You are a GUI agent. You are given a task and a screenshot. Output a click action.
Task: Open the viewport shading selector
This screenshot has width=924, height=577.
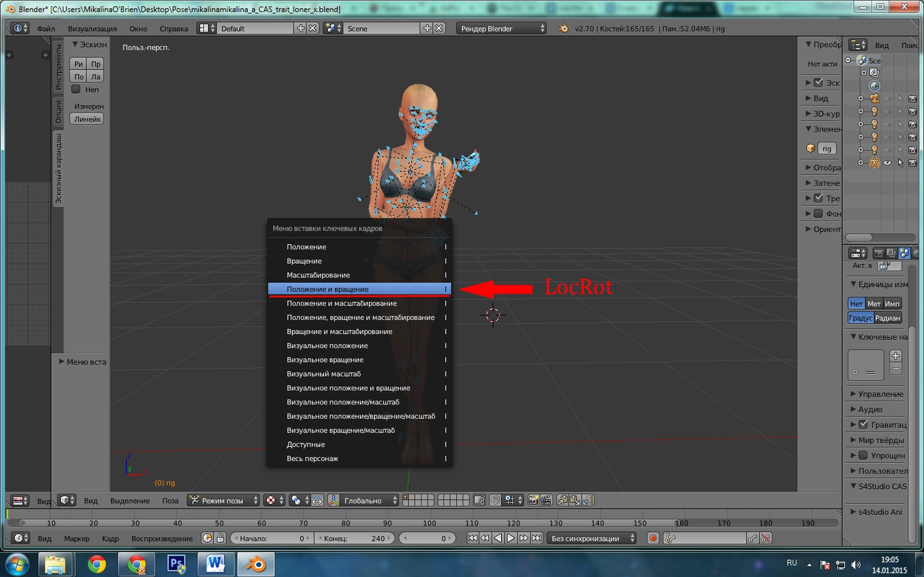point(274,500)
